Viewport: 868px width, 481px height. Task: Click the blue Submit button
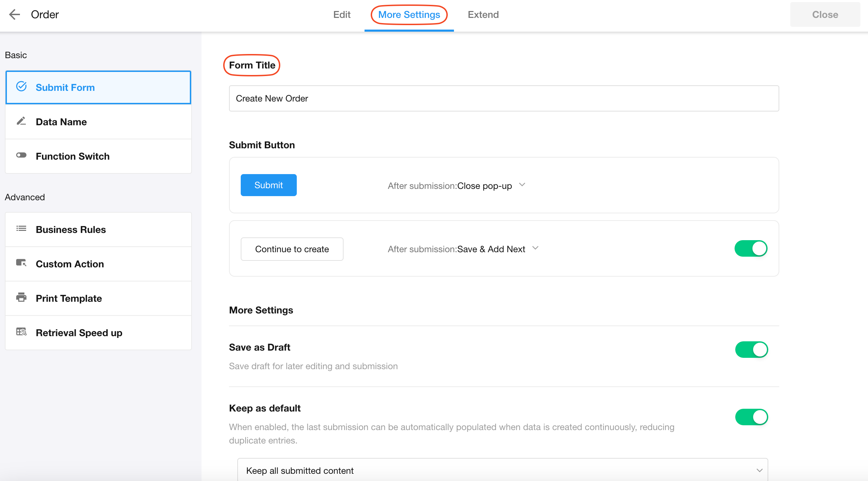click(268, 185)
